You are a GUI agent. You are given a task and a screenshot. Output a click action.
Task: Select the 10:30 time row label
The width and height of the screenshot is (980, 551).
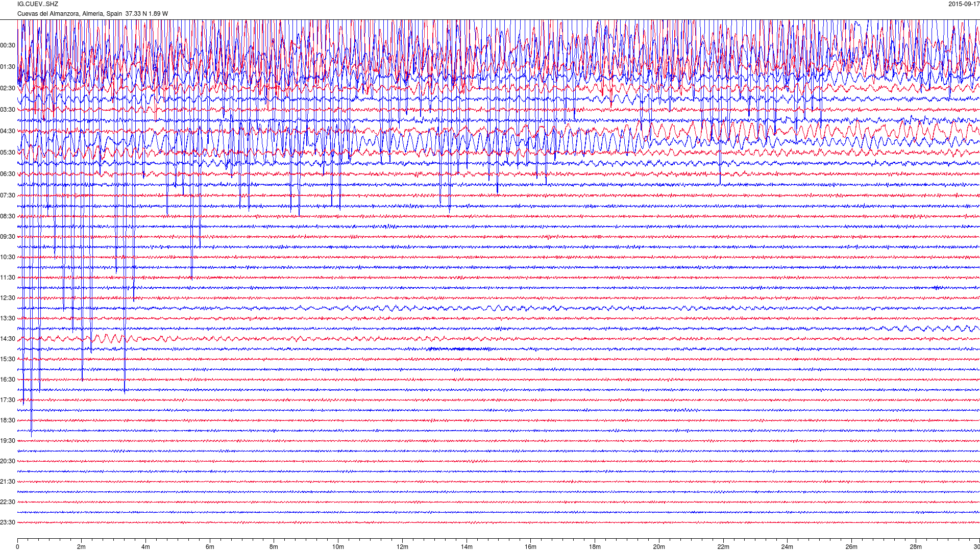pos(8,257)
